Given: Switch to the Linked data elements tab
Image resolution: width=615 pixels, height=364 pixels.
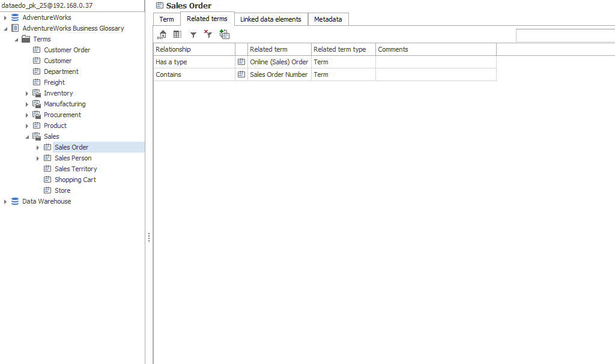Looking at the screenshot, I should pos(270,19).
